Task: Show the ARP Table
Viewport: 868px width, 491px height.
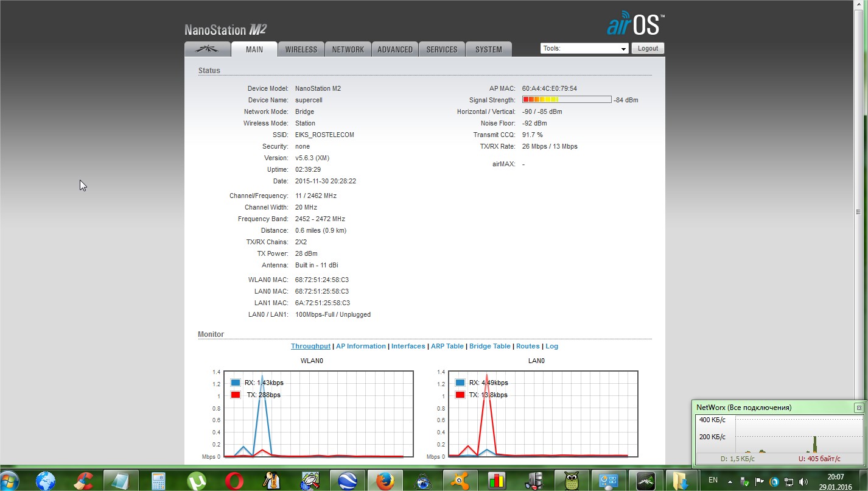Action: tap(447, 346)
